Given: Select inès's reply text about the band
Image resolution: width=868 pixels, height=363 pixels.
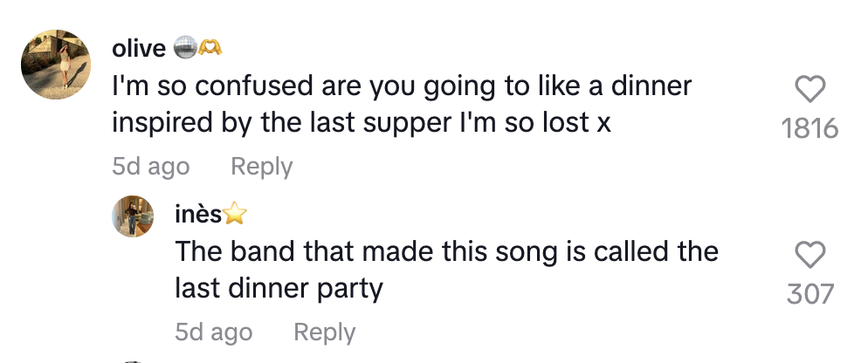Looking at the screenshot, I should click(x=445, y=270).
